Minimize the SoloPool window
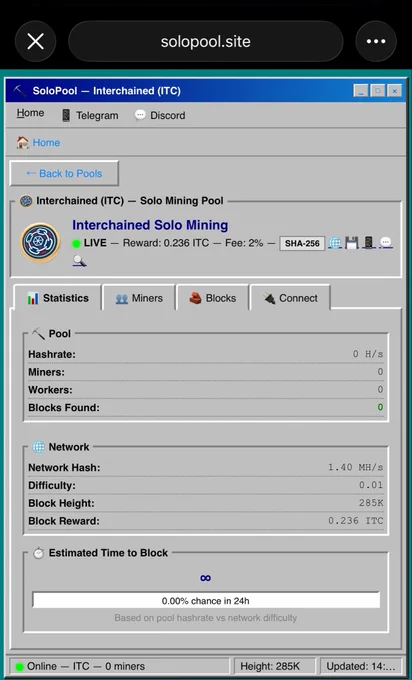 pos(361,91)
